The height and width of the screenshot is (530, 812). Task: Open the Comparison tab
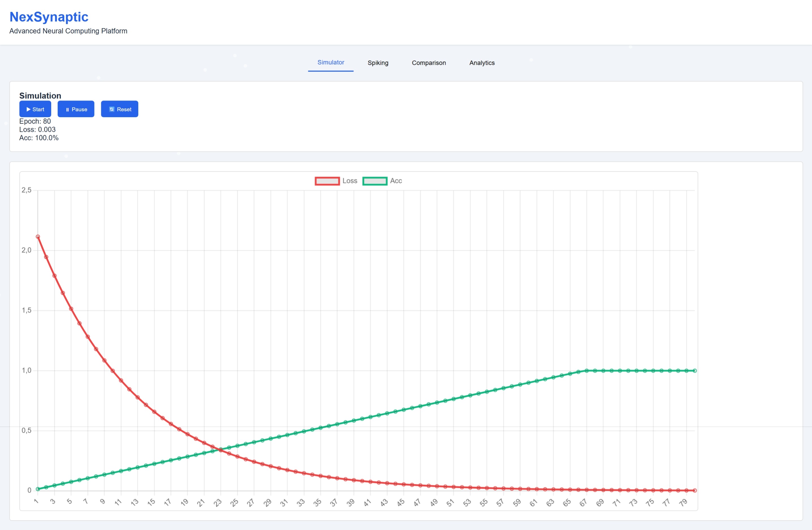(x=429, y=63)
